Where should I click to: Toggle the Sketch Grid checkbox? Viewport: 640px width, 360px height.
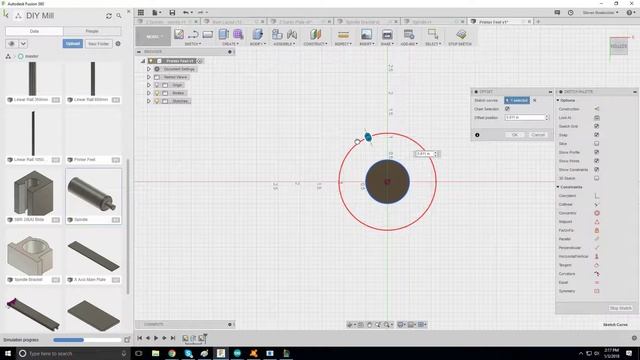596,126
